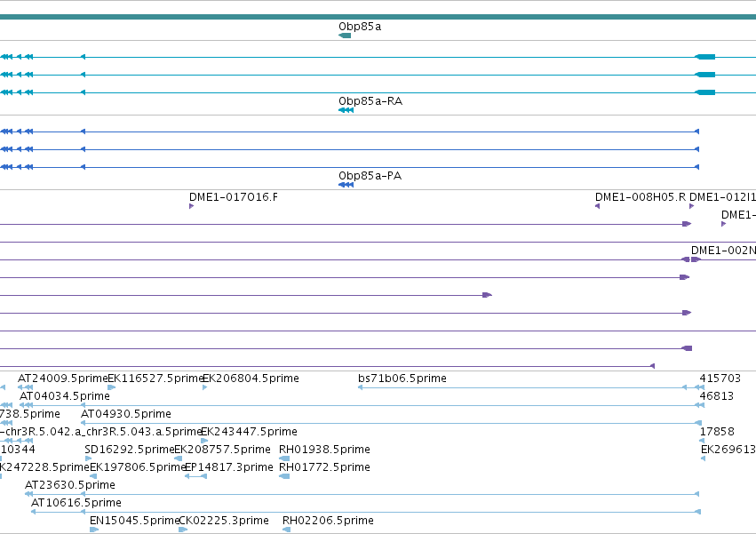Click the AT04034.5prime EST label
Image resolution: width=756 pixels, height=534 pixels.
coord(65,396)
